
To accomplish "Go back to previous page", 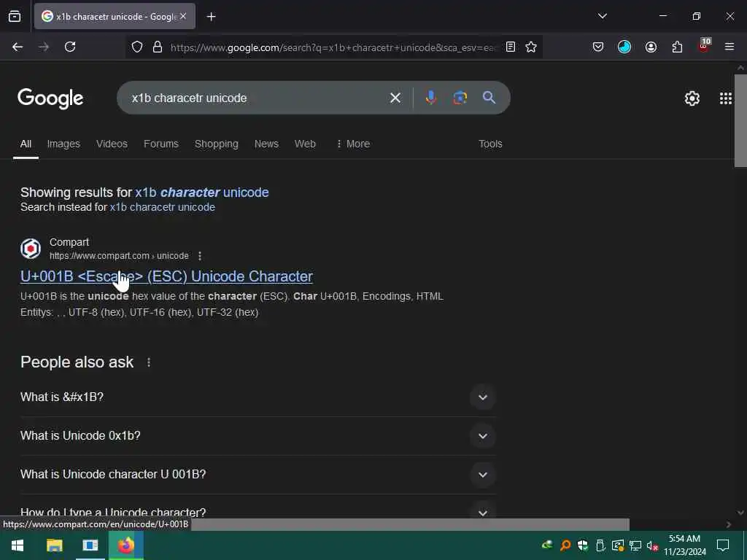I will 18,47.
